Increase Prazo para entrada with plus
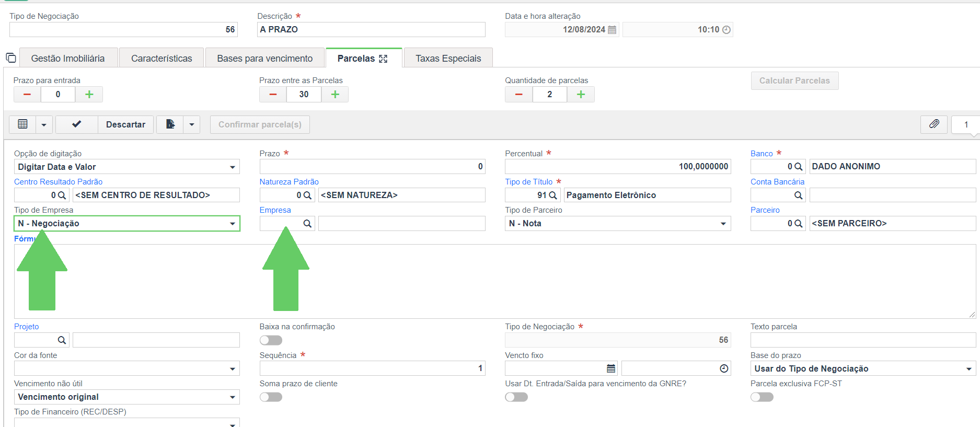Viewport: 980px width, 427px height. click(89, 94)
